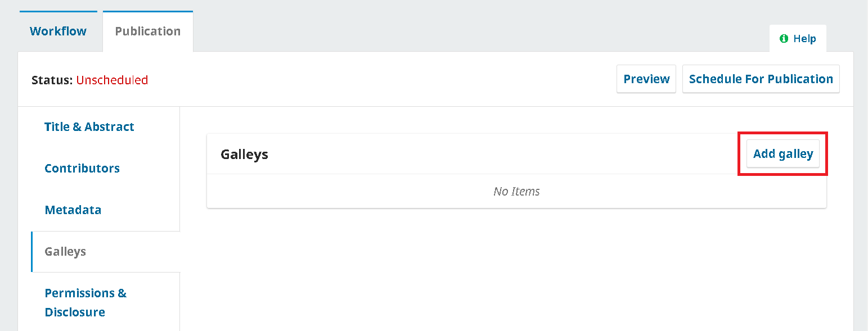
Task: Click the Preview button
Action: tap(646, 79)
